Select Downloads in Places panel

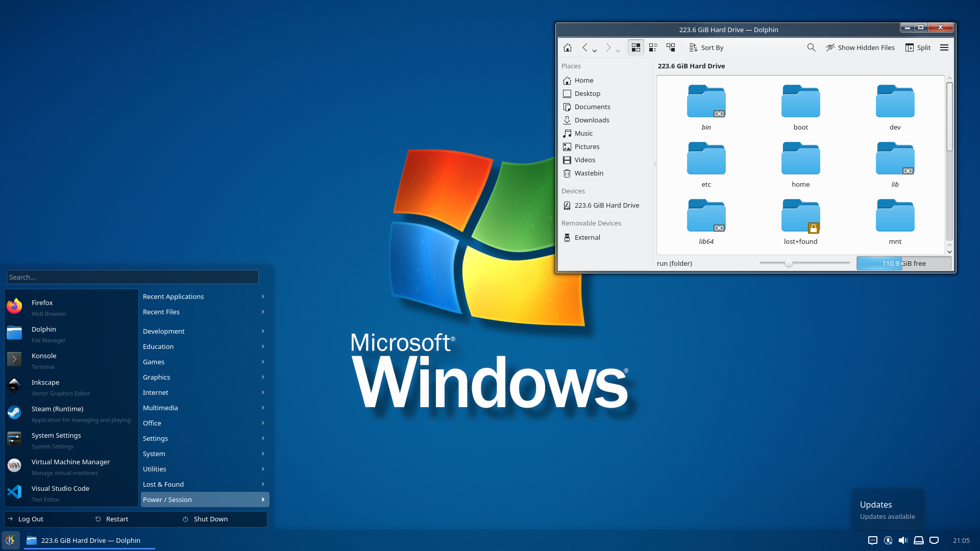(605, 120)
